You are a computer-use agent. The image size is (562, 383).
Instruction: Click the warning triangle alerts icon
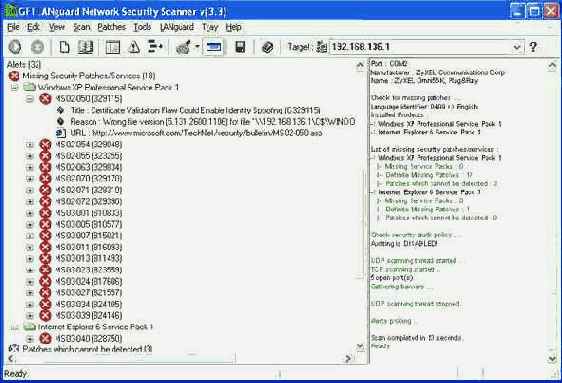click(x=134, y=47)
